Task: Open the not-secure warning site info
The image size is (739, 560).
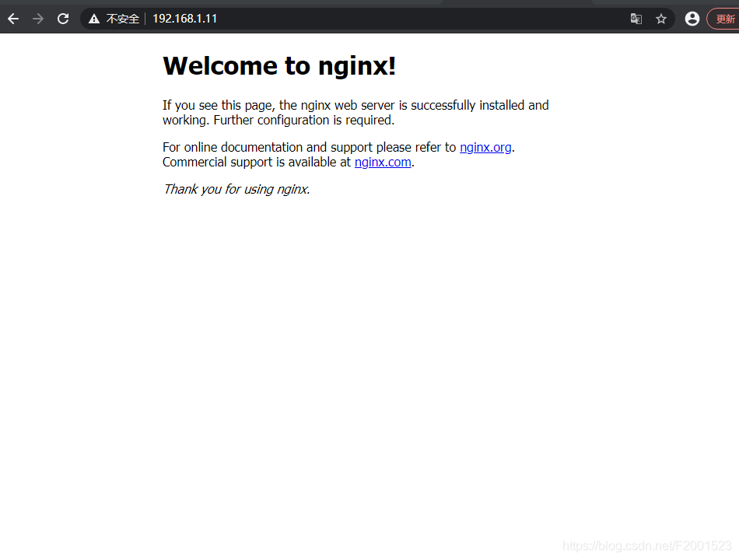Action: pyautogui.click(x=94, y=19)
